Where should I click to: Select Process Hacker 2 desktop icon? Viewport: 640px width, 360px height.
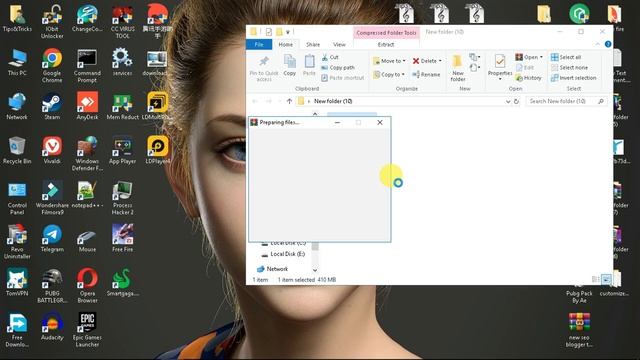122,198
